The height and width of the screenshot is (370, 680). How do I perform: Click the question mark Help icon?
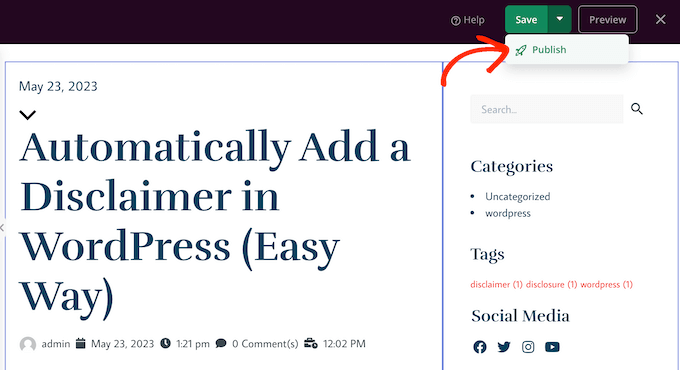(x=455, y=20)
